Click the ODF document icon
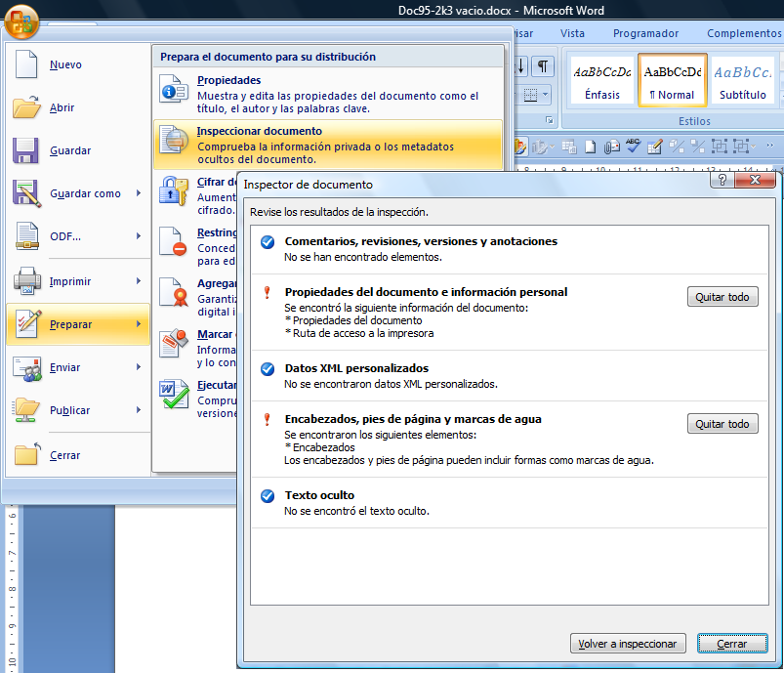This screenshot has height=673, width=784. click(x=27, y=235)
